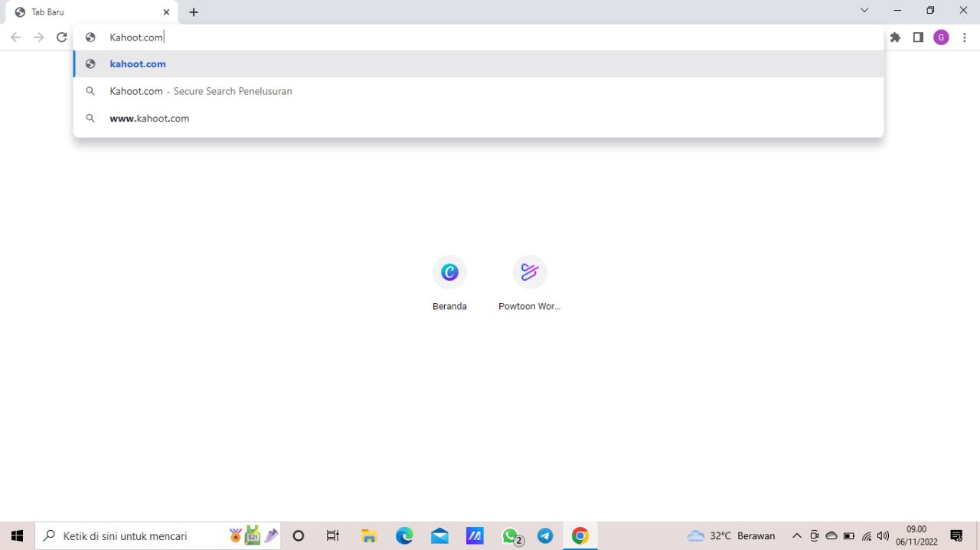Open the tab search chevron in the title bar
Screen dimensions: 980x550
[864, 11]
